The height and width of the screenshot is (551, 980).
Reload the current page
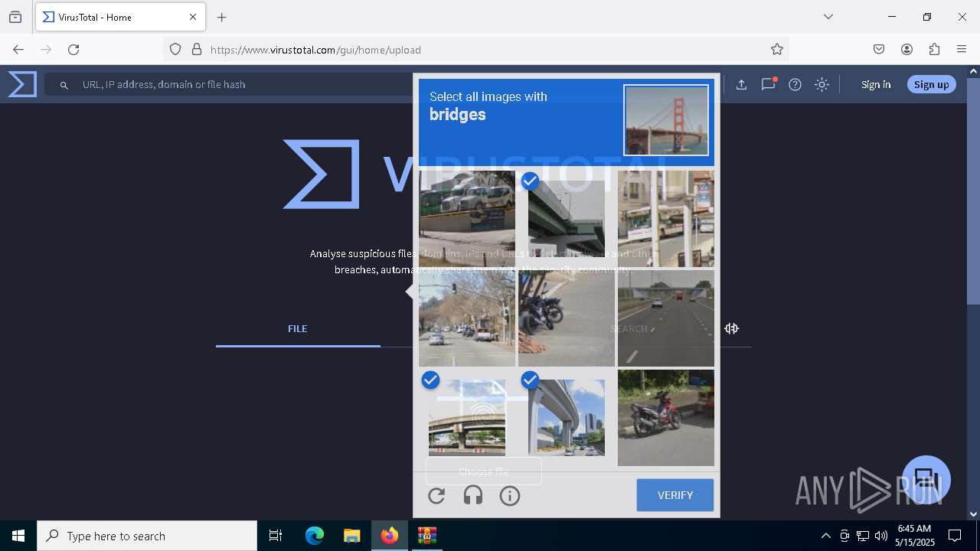click(73, 50)
